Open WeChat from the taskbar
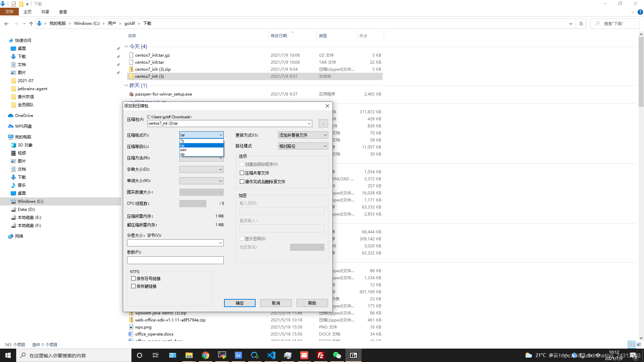 pos(337,355)
